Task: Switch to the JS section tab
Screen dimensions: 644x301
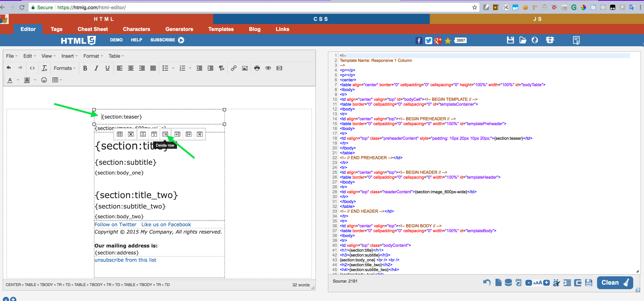Action: click(x=537, y=19)
